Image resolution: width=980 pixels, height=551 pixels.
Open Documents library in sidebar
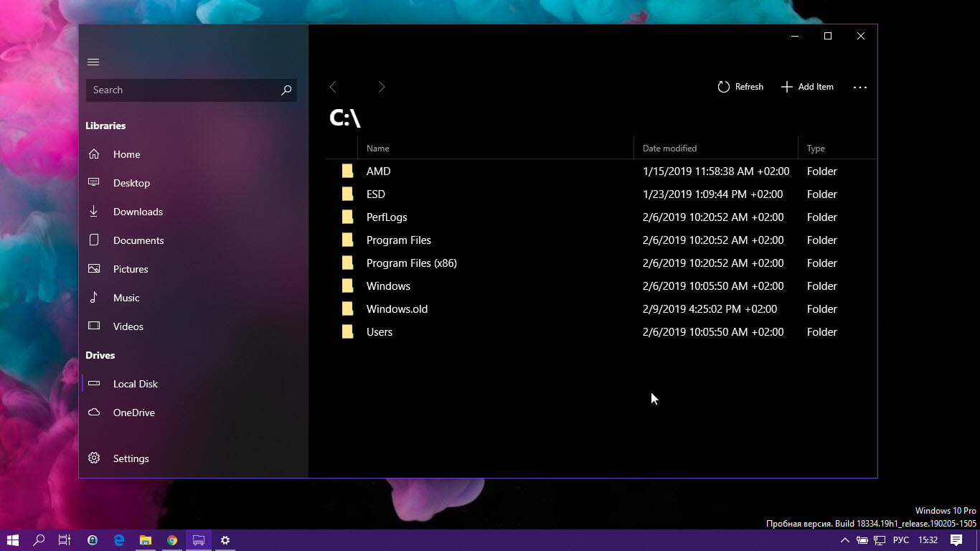(138, 240)
